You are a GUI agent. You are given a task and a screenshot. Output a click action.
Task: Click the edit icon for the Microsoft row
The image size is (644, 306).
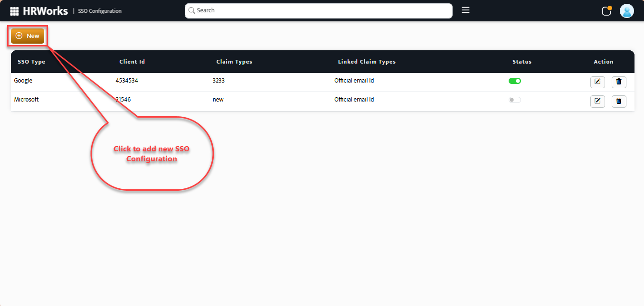(x=597, y=101)
